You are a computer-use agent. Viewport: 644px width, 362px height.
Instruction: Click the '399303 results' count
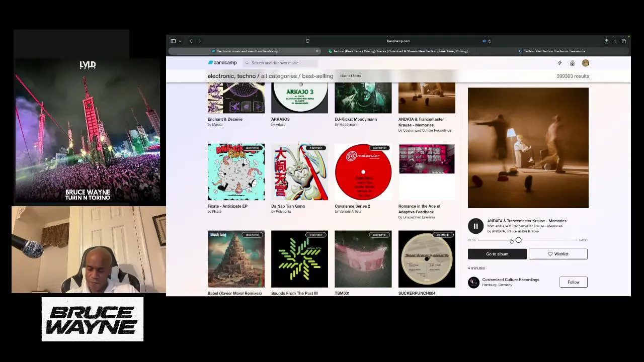tap(573, 76)
